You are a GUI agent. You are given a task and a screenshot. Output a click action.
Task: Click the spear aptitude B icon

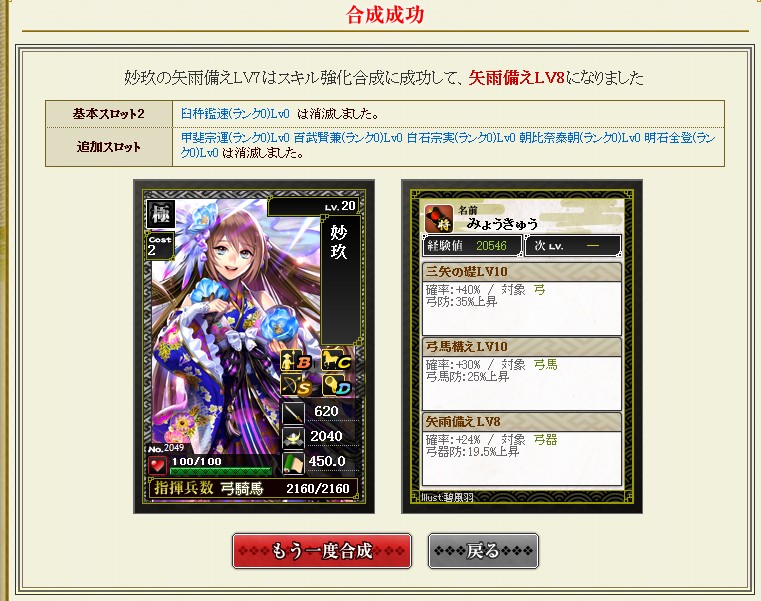297,361
